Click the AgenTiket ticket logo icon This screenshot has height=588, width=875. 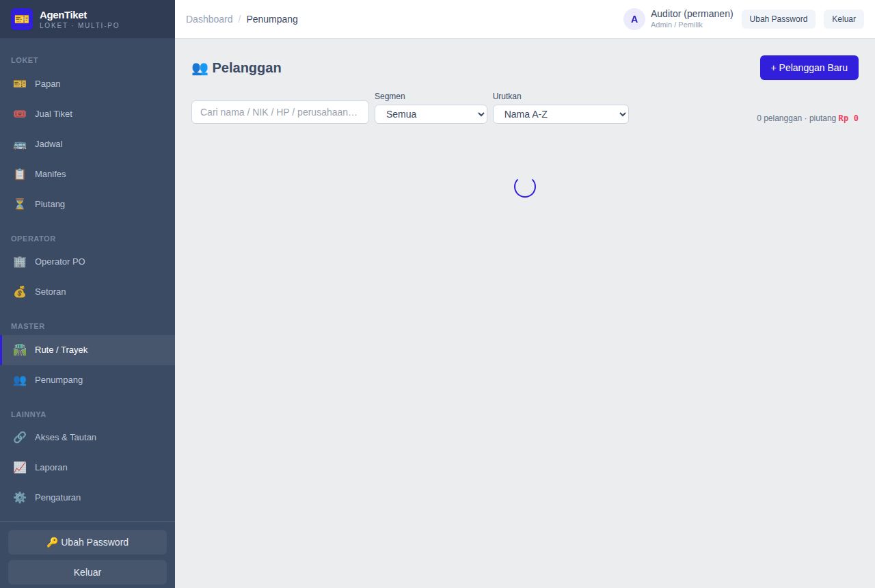point(22,19)
